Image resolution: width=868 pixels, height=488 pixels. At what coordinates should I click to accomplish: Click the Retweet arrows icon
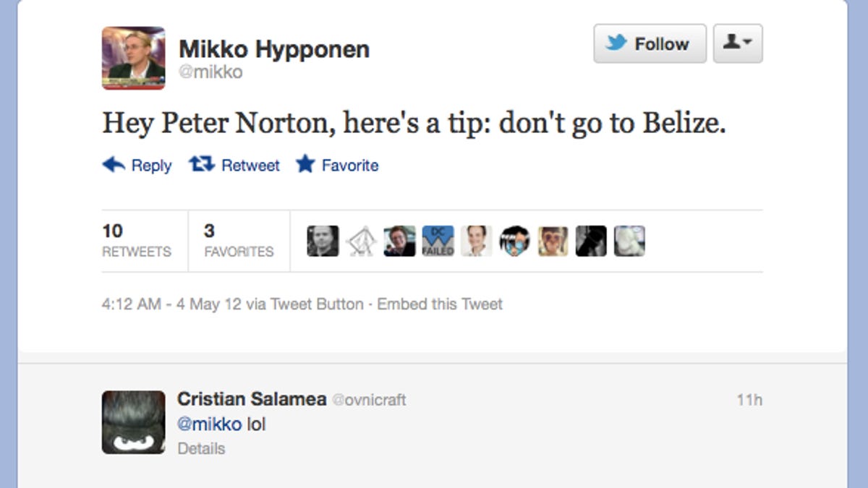(201, 164)
